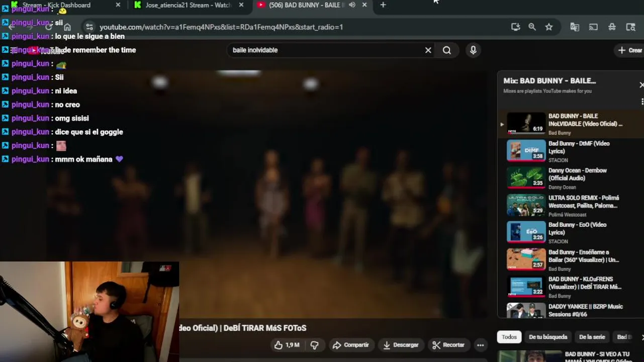Screen dimensions: 644x362
Task: Start voice search with the microphone icon
Action: [x=473, y=50]
